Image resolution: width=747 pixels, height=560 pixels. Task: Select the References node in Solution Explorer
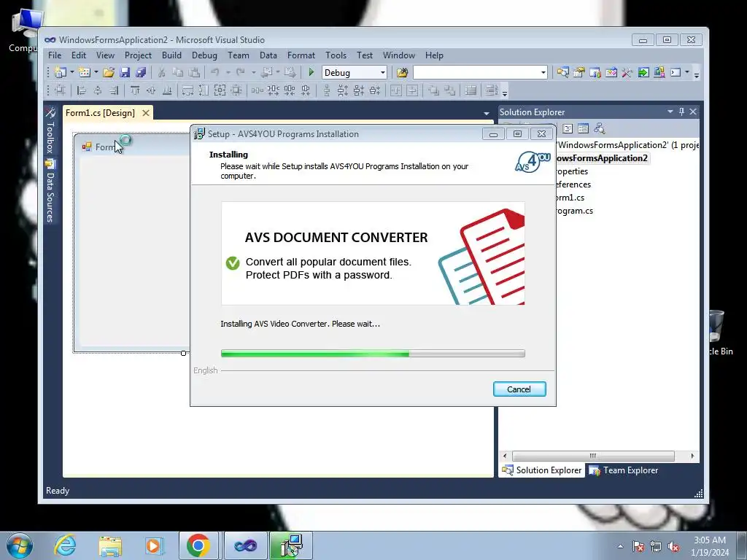[x=573, y=184]
